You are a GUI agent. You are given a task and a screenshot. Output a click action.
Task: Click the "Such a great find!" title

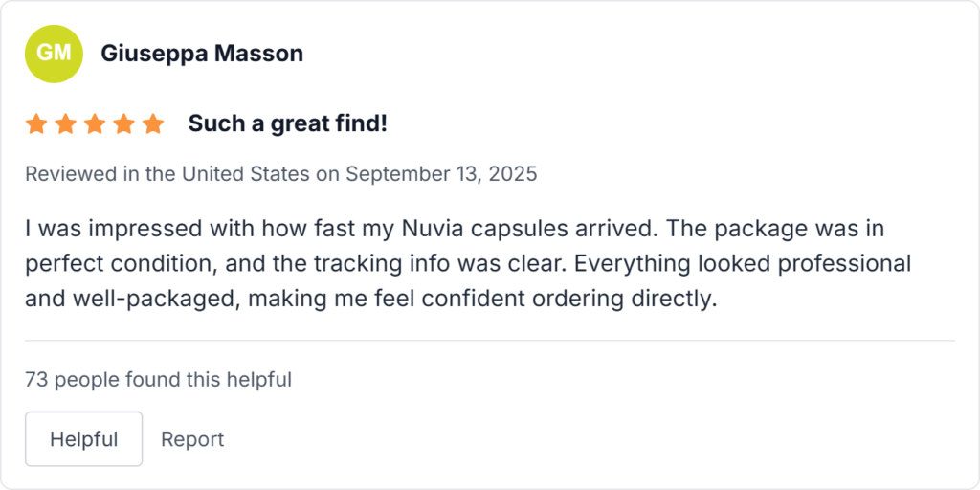[x=287, y=123]
